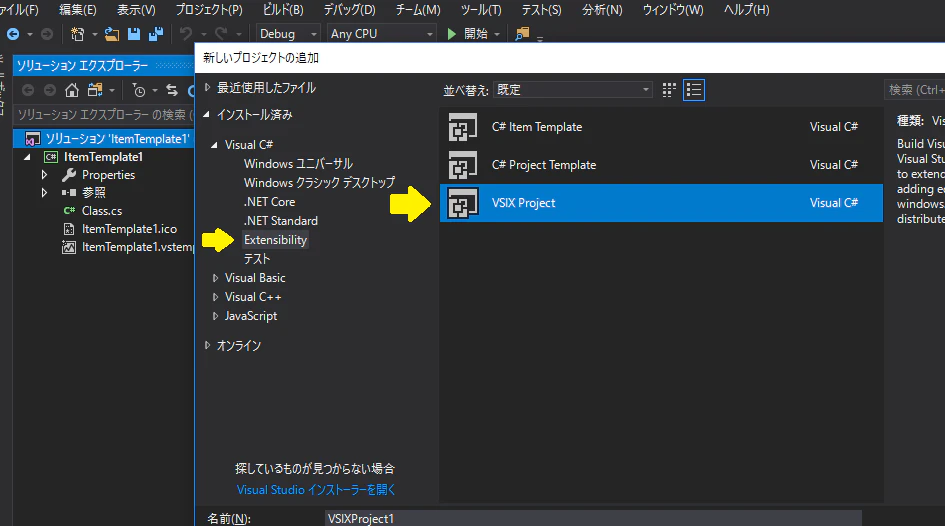The width and height of the screenshot is (945, 526).
Task: Select Class.cs in Solution Explorer
Action: 102,211
